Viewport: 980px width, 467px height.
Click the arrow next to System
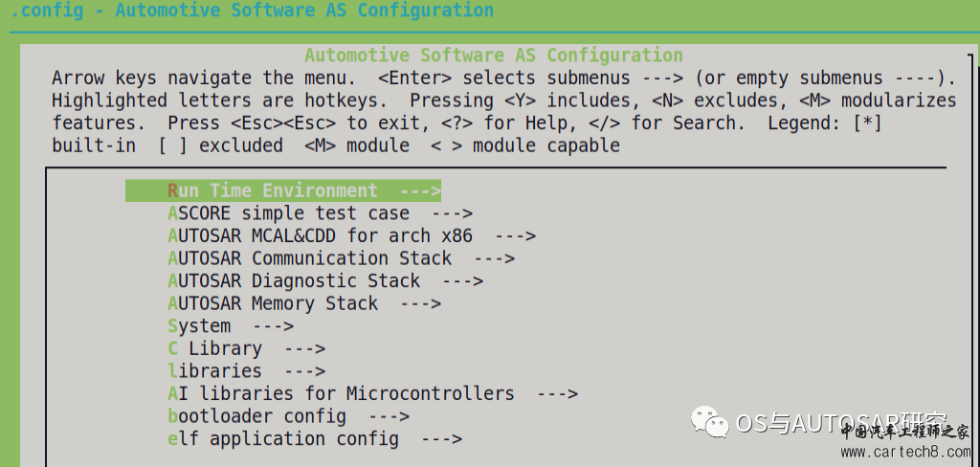pyautogui.click(x=273, y=325)
